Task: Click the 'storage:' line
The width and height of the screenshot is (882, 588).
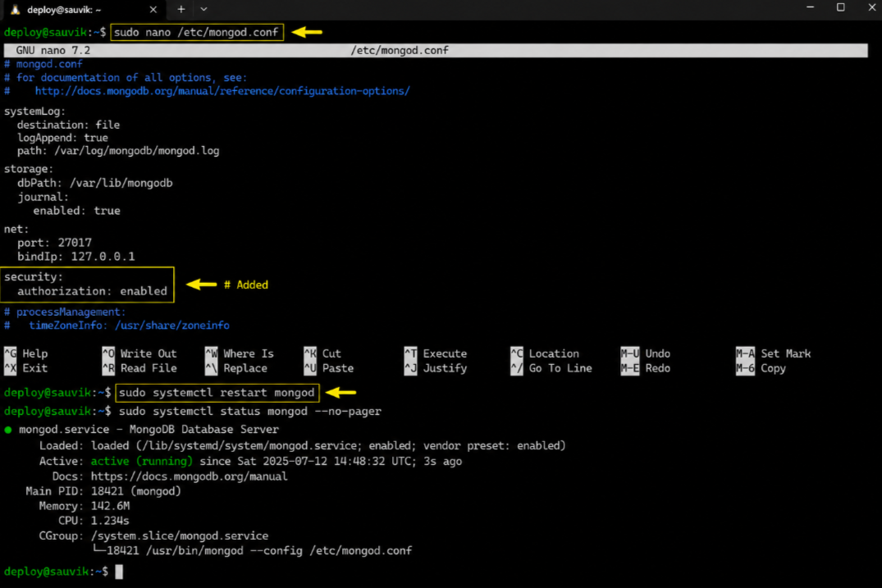Action: (29, 169)
